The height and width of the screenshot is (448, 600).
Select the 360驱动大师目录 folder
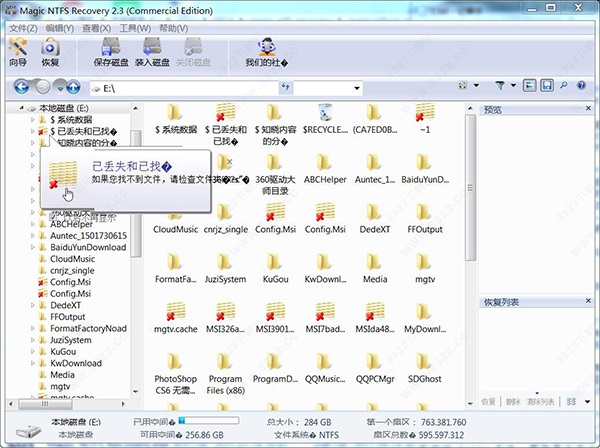(x=275, y=174)
